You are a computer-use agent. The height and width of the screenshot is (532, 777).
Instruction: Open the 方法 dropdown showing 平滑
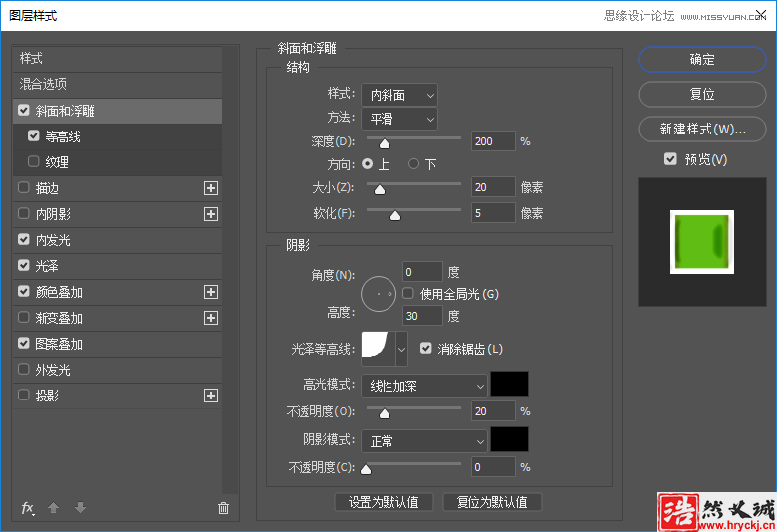pos(399,119)
